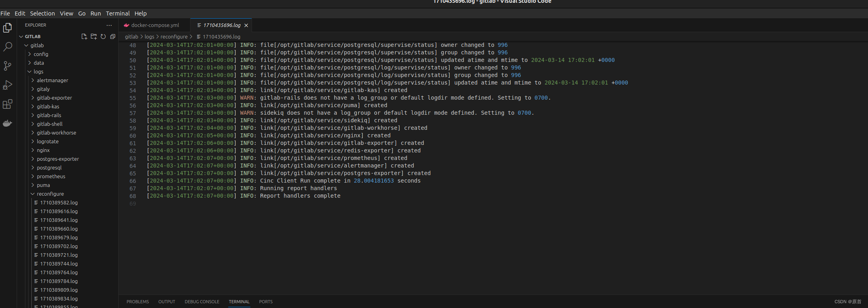Open the Help menu

(x=140, y=13)
